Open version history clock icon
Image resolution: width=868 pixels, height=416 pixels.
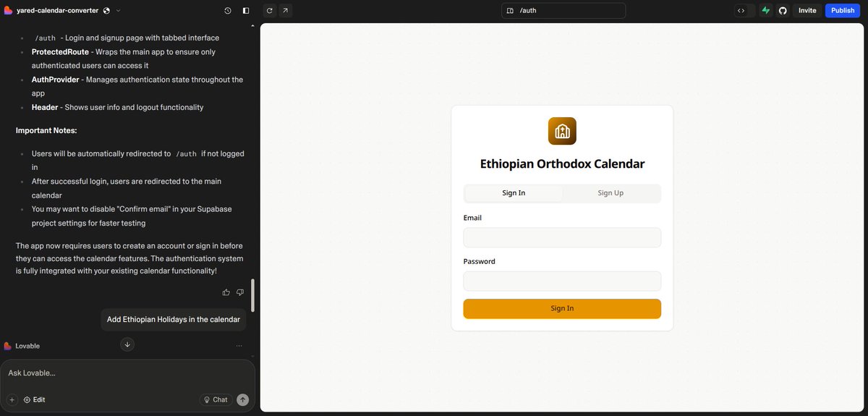[x=228, y=11]
